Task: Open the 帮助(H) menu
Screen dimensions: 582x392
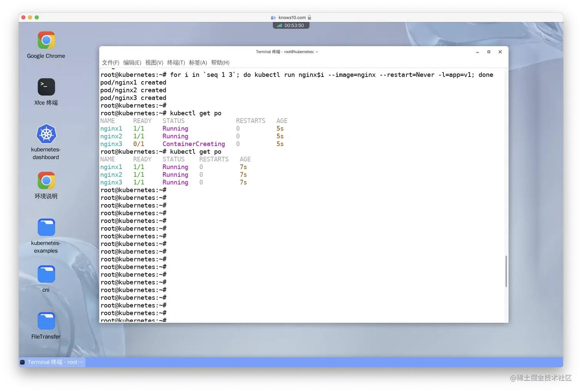Action: [x=220, y=62]
